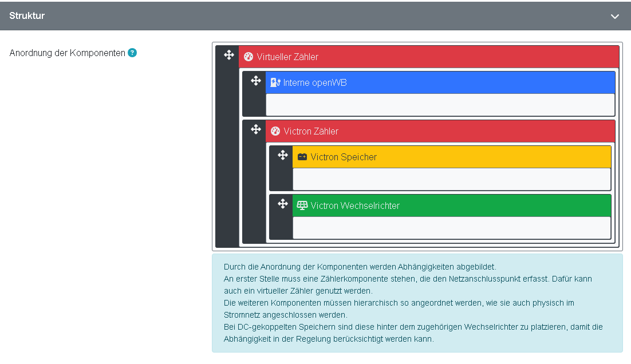This screenshot has height=364, width=631.
Task: Click the hint line 'Durch die Anordnung der Komponenten'
Action: click(x=360, y=267)
